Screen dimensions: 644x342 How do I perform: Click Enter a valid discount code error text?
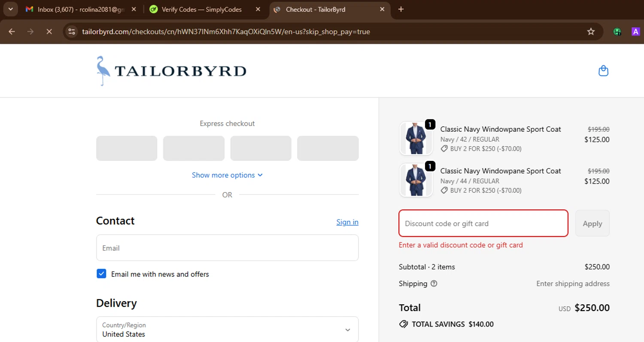(x=461, y=245)
